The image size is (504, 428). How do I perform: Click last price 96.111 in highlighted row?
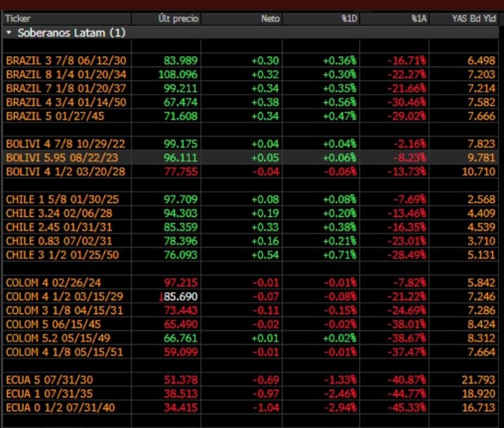tap(181, 157)
